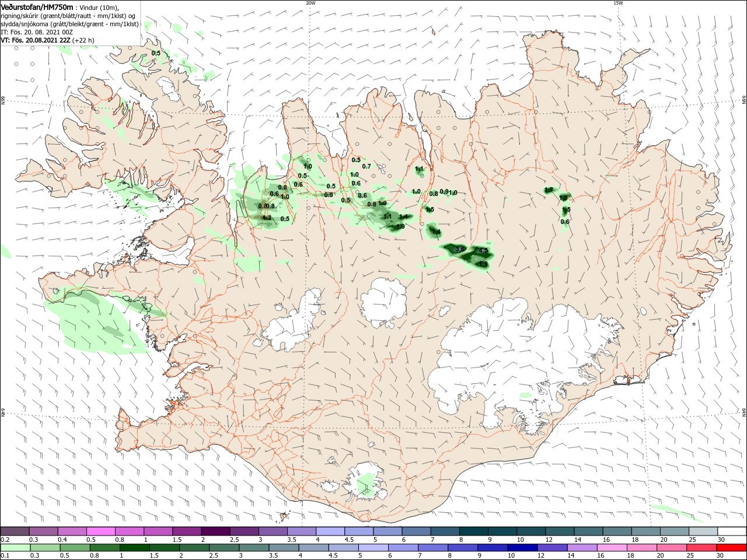Click the '15W' longitude label

point(617,3)
